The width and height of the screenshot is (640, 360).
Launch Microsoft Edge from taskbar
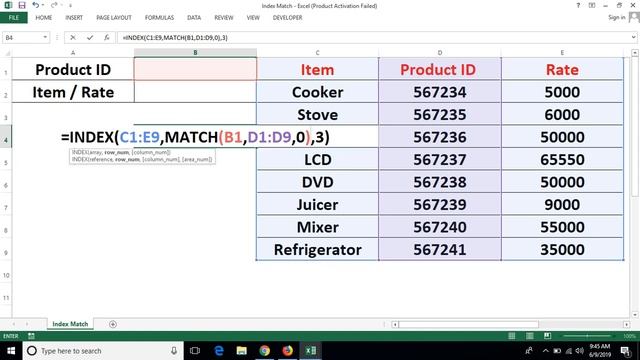[x=219, y=351]
